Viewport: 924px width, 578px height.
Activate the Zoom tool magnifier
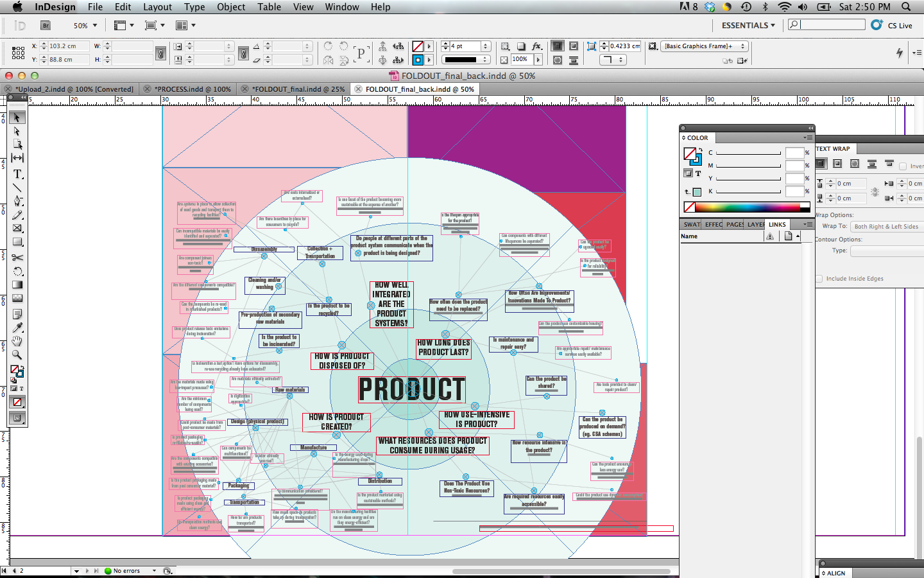[x=17, y=355]
